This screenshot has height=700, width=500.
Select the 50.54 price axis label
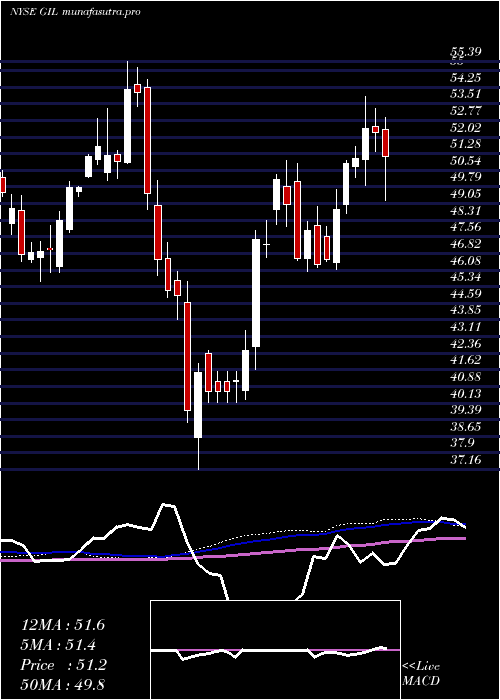[x=465, y=161]
